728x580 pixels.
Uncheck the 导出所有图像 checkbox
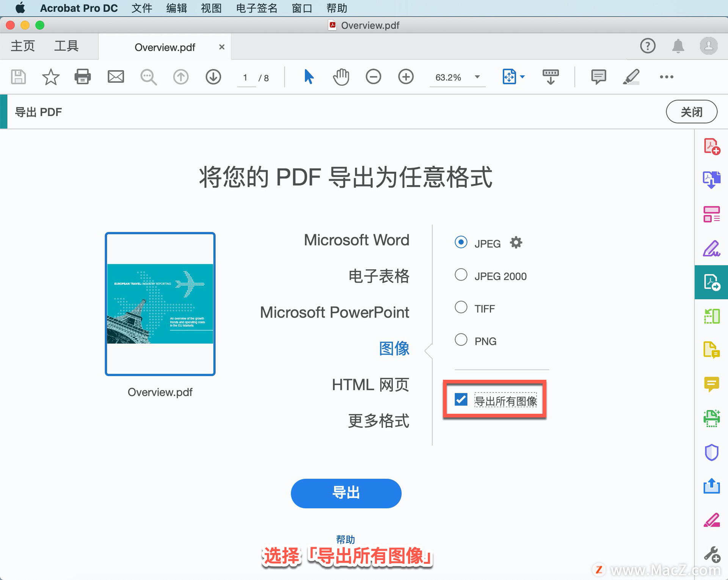click(461, 399)
